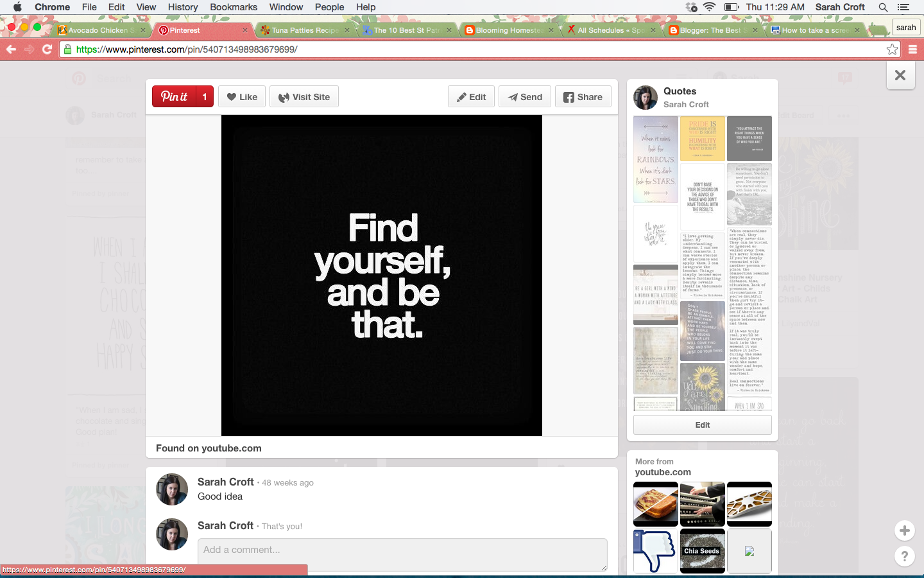Viewport: 924px width, 578px height.
Task: Click the Find yourself quote pin image
Action: [x=382, y=276]
